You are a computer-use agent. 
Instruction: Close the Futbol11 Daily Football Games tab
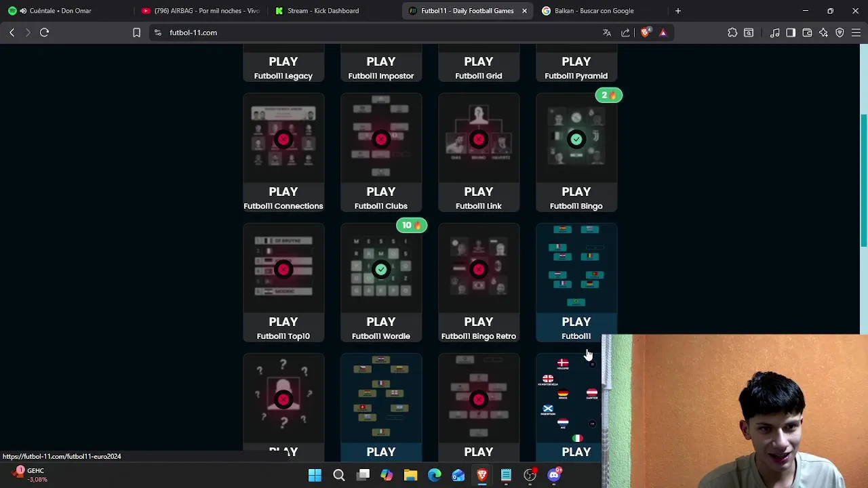click(524, 11)
